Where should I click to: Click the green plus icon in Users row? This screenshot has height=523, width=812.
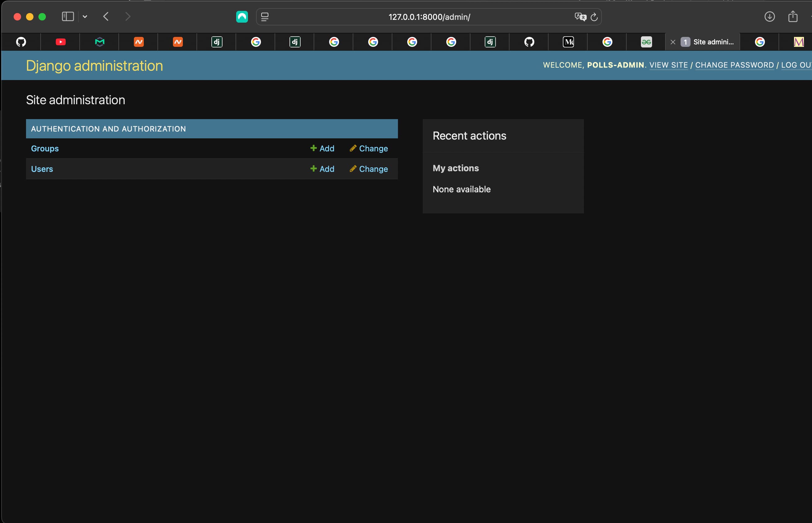(x=314, y=168)
